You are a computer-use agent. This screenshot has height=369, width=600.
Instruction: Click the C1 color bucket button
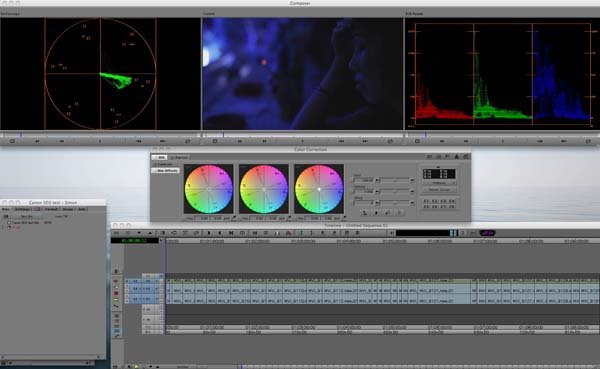pyautogui.click(x=426, y=201)
